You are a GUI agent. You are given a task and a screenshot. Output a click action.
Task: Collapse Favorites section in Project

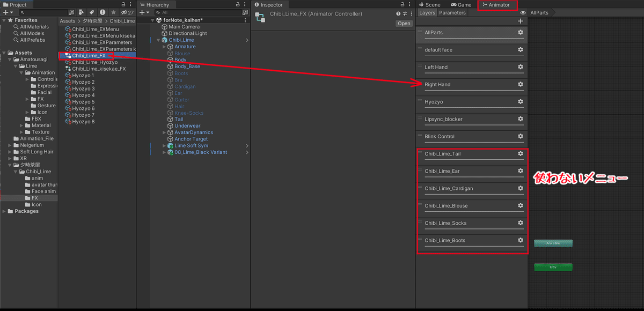[4, 20]
